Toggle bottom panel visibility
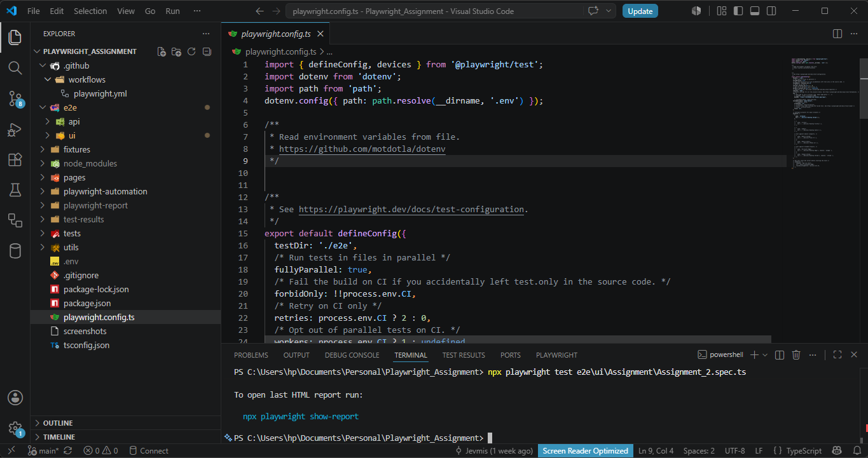 [755, 11]
